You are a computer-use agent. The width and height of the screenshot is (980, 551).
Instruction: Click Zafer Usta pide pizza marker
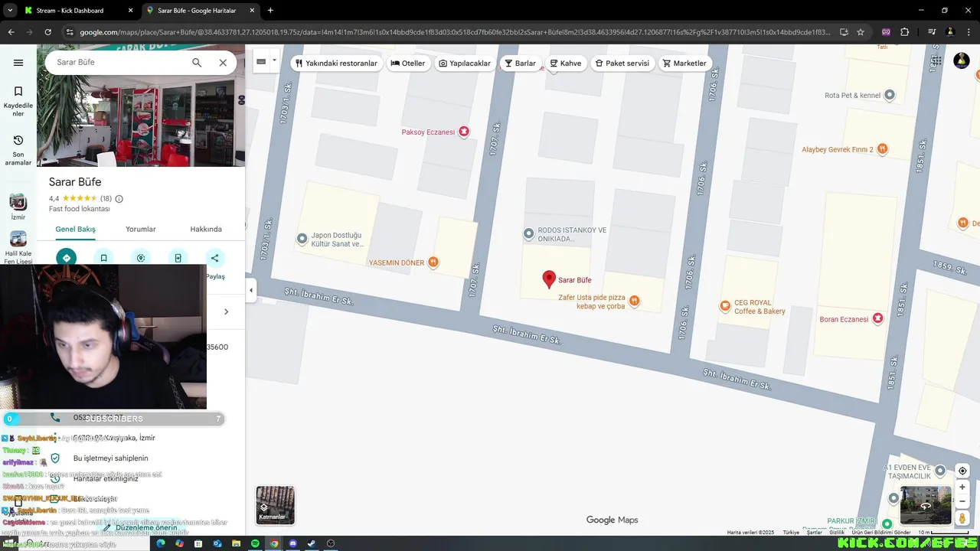tap(634, 302)
